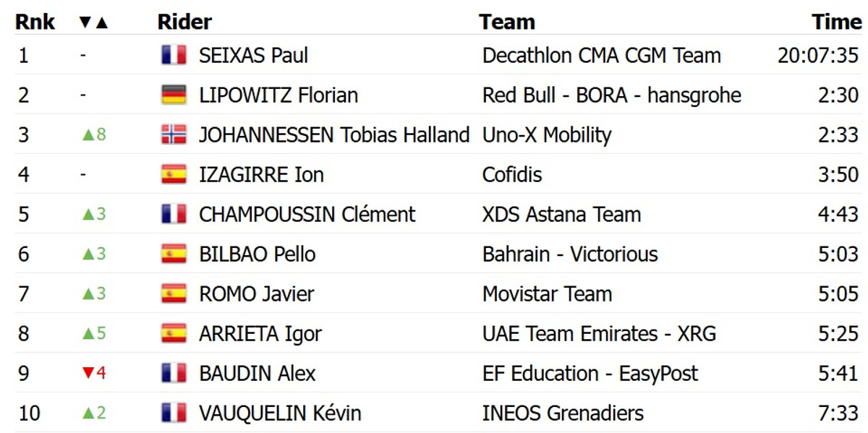868x433 pixels.
Task: Open the UAE Team Emirates - XRG page
Action: pos(599,334)
